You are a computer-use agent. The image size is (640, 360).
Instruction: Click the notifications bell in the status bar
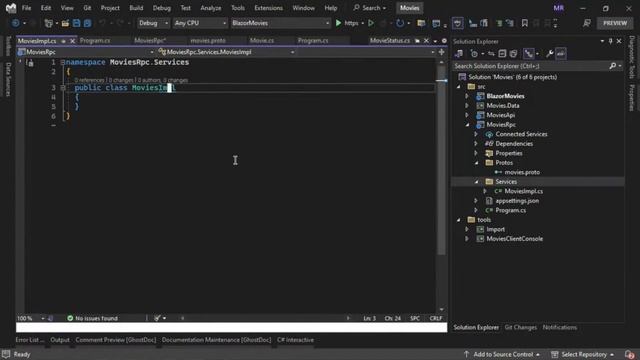[629, 354]
